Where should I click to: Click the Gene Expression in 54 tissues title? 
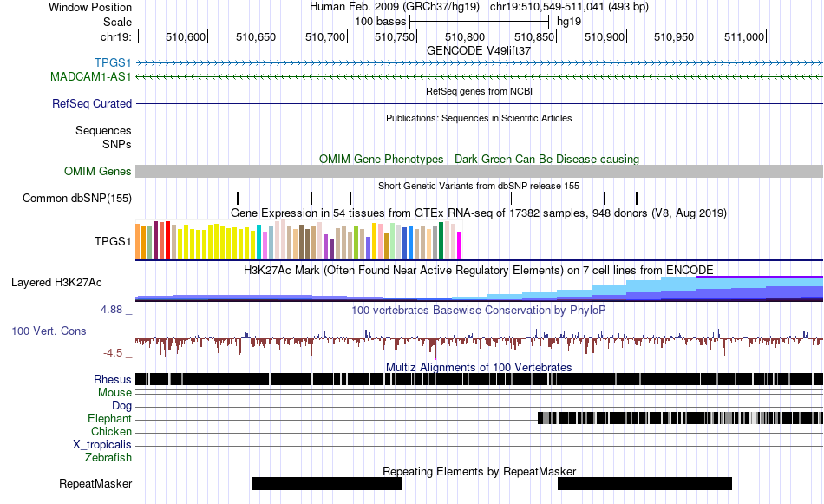point(479,213)
